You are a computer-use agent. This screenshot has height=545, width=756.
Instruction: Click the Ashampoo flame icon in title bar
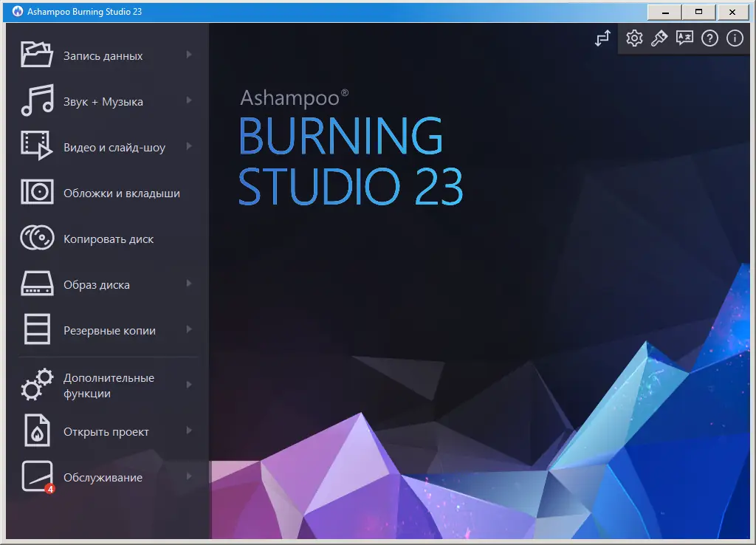pos(18,12)
